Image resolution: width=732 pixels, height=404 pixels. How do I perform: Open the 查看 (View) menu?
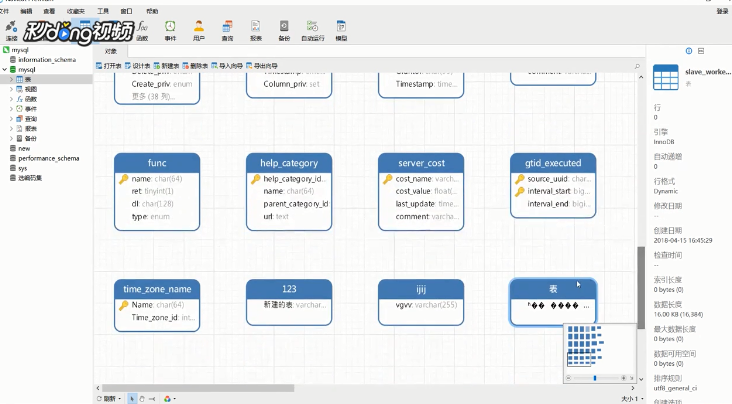49,11
